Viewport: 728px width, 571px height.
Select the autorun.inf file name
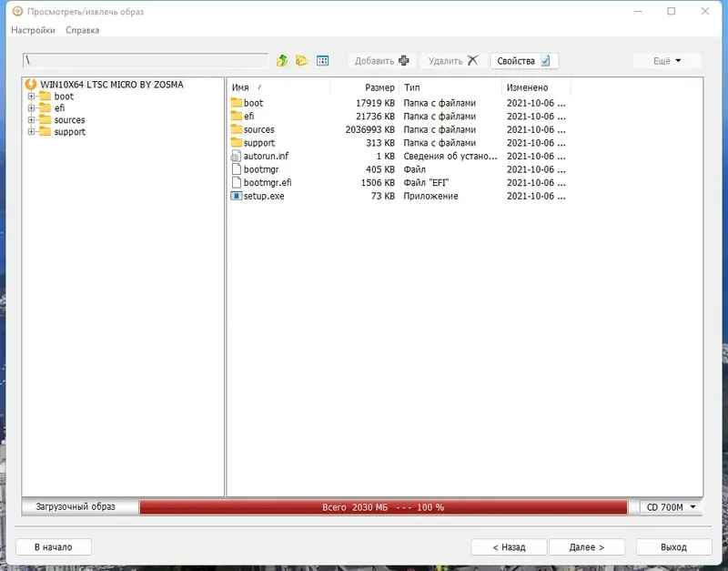click(x=266, y=156)
